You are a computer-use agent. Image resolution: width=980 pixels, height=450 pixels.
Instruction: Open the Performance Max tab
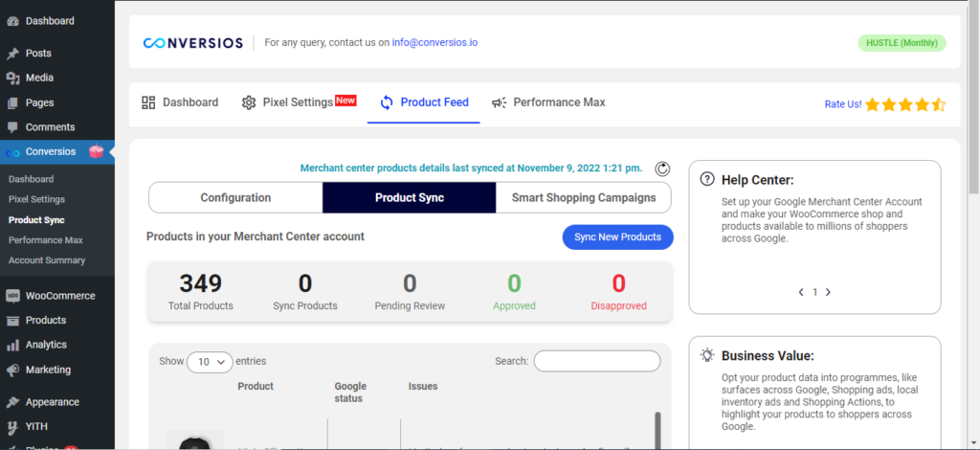(548, 102)
